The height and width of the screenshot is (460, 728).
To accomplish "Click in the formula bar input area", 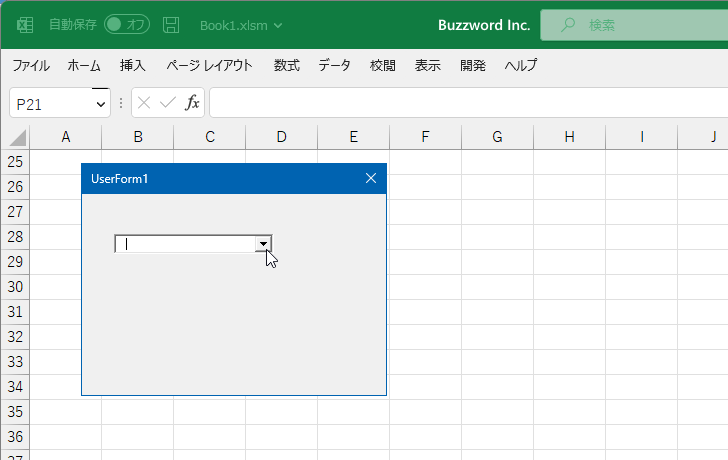I will pos(468,103).
